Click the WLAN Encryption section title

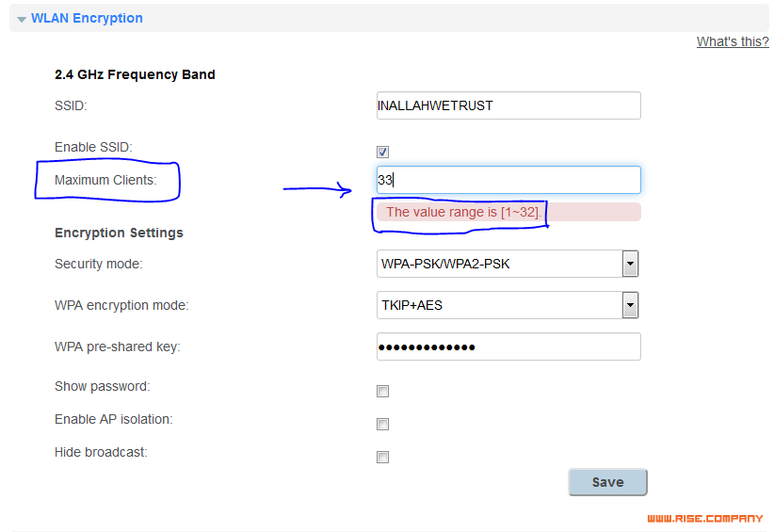tap(87, 18)
